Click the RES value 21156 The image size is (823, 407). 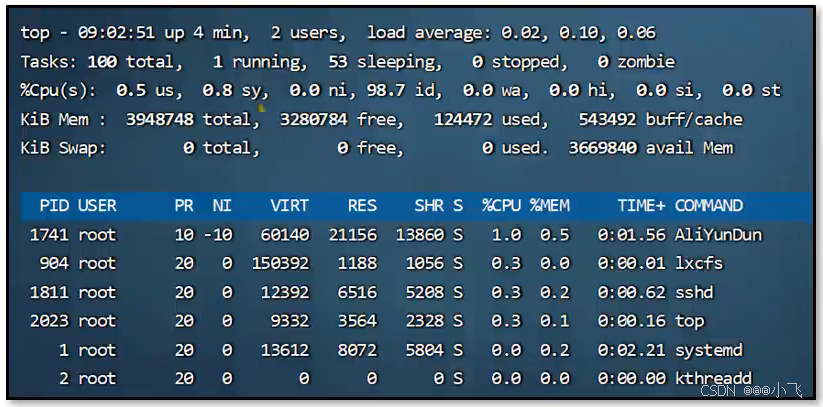[353, 235]
